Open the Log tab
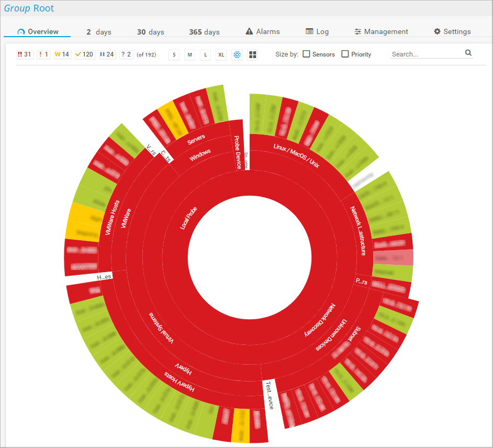The height and width of the screenshot is (448, 493). point(317,31)
